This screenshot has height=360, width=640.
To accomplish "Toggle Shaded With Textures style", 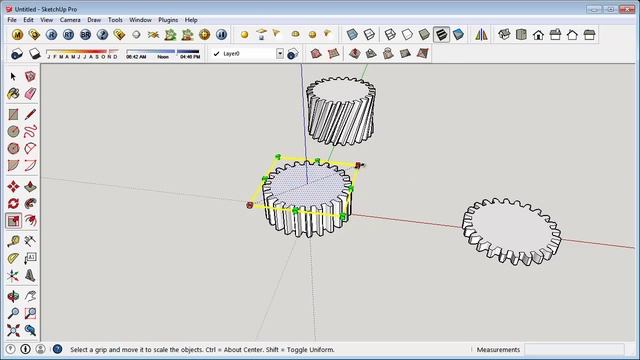I will 441,35.
